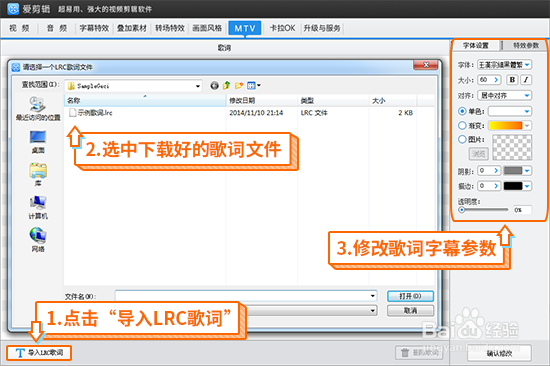Click the 浏览 (browse) image button
This screenshot has height=366, width=550.
479,153
